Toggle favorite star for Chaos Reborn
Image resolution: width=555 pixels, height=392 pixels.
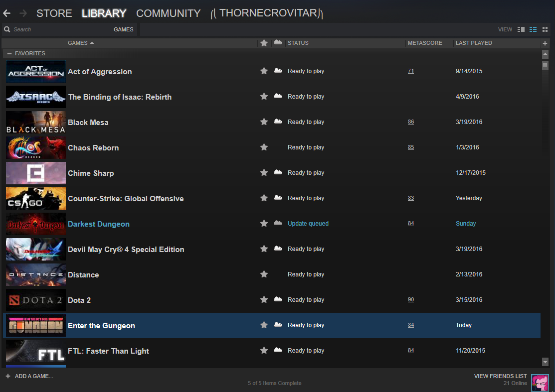[264, 147]
